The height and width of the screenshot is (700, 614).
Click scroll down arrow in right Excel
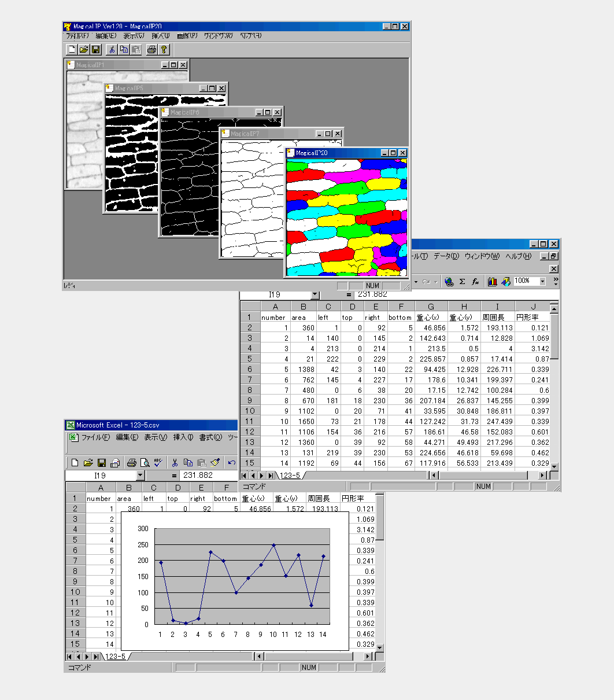(x=554, y=466)
